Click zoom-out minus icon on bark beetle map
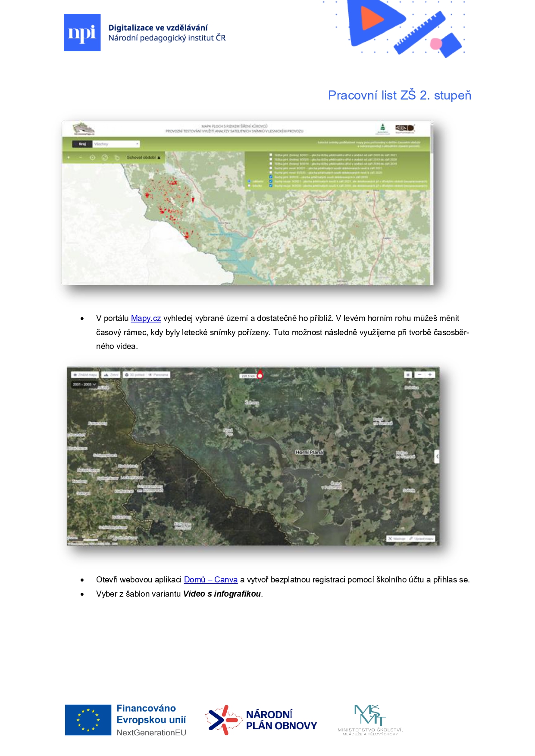The height and width of the screenshot is (756, 535). click(80, 158)
